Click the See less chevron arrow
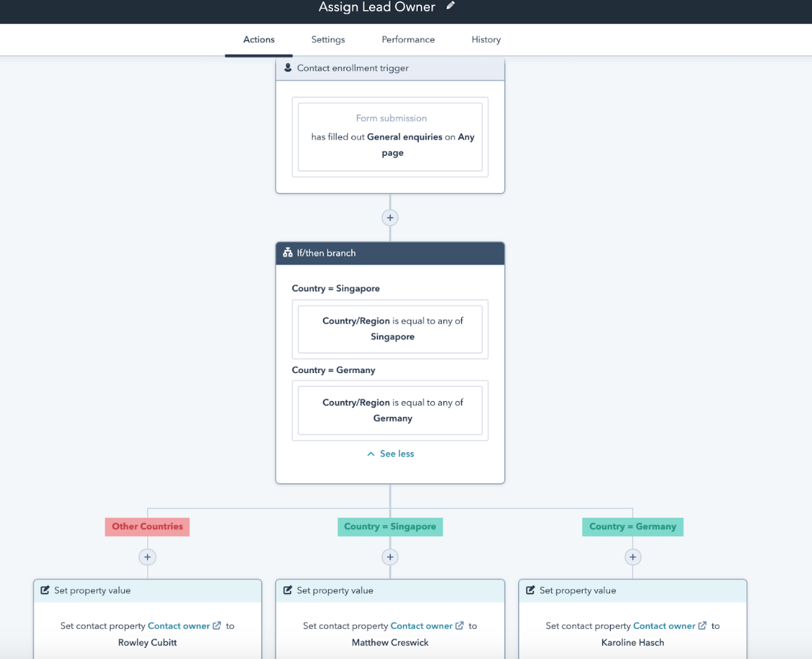Viewport: 812px width, 659px height. pyautogui.click(x=371, y=454)
